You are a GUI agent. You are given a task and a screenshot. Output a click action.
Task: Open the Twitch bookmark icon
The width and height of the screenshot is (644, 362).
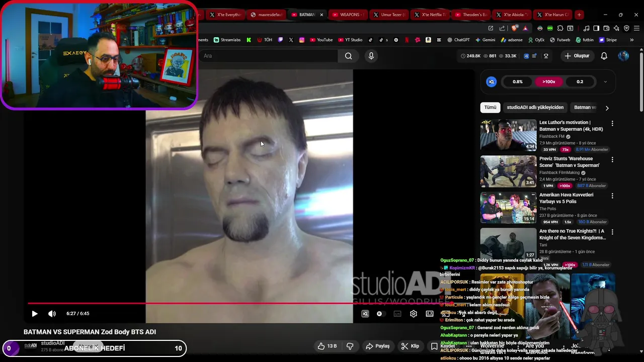coord(280,40)
